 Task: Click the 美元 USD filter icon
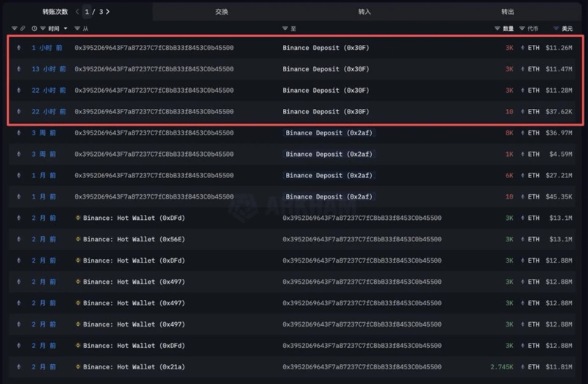(556, 29)
